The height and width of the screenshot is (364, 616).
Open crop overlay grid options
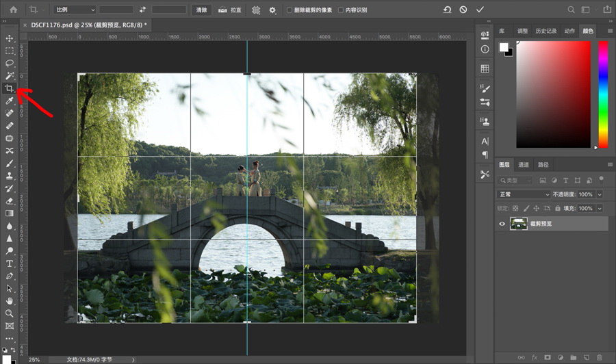[256, 10]
